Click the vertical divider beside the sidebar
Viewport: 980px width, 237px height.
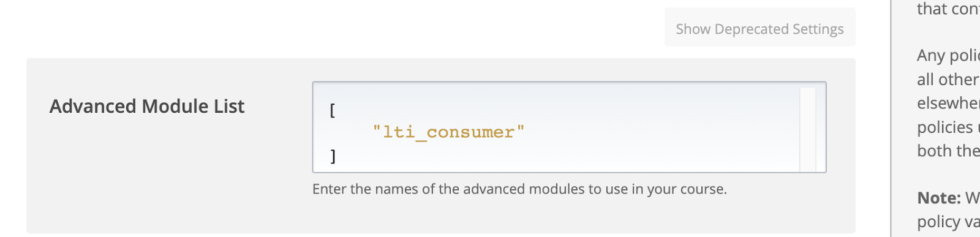coord(891,118)
